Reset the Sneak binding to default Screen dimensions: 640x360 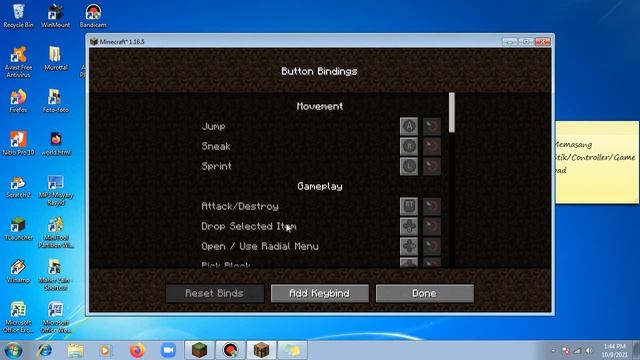[x=432, y=146]
